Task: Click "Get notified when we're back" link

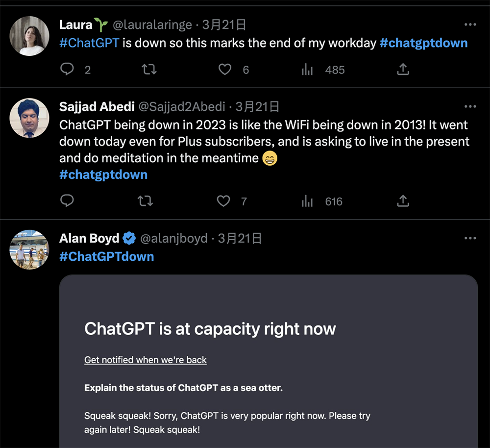Action: tap(146, 360)
